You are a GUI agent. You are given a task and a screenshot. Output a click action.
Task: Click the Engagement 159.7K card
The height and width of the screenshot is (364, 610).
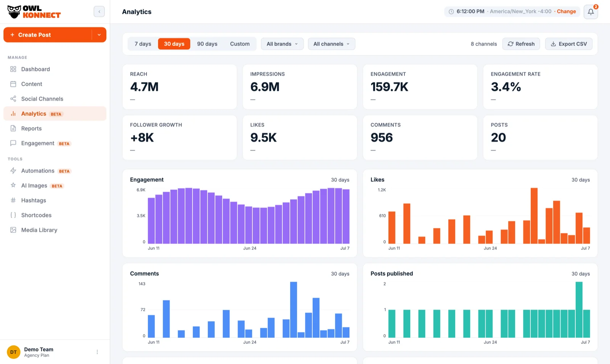coord(420,87)
